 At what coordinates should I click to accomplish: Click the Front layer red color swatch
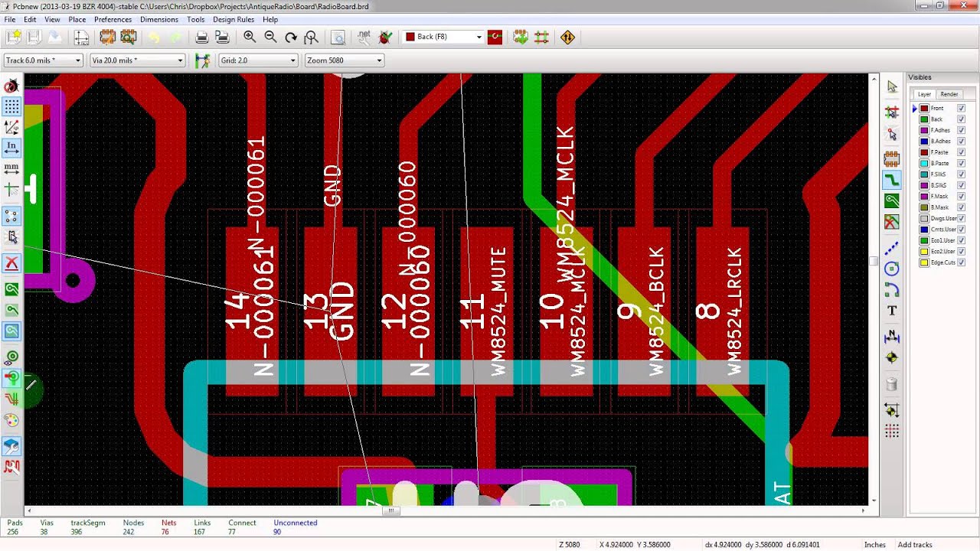pos(924,109)
